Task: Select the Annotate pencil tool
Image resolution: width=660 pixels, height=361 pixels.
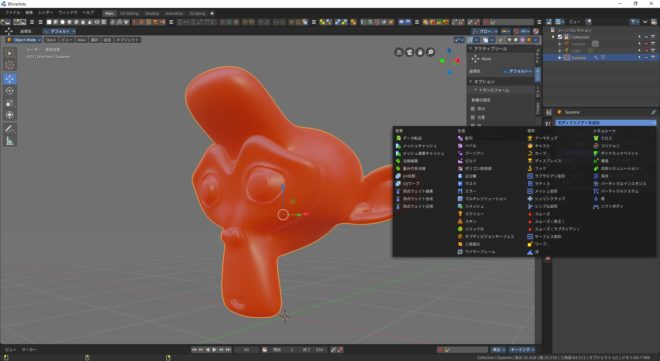Action: click(10, 129)
